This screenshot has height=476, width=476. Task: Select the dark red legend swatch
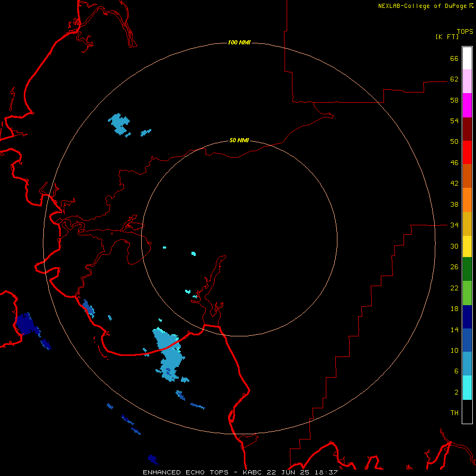coord(467,129)
